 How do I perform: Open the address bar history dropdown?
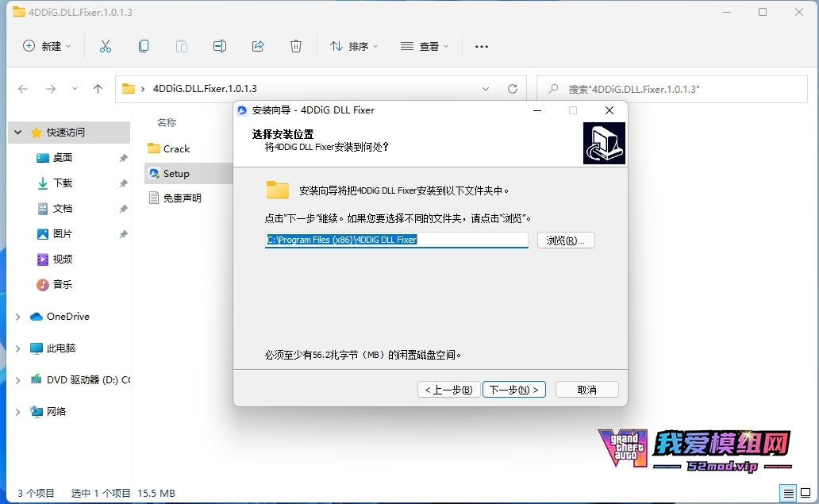(486, 89)
